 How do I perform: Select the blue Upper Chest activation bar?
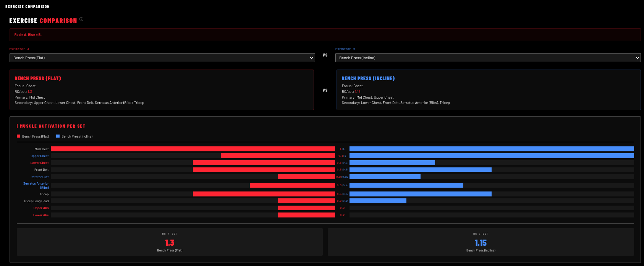492,156
